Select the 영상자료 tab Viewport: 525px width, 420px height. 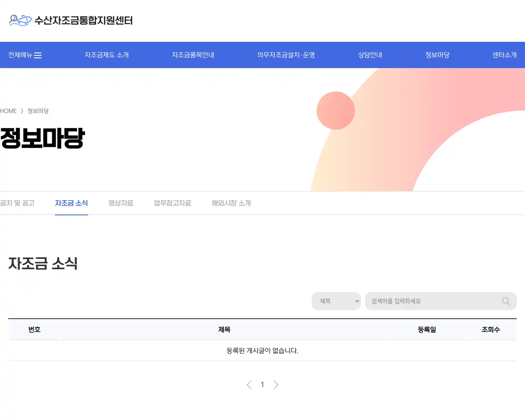coord(121,203)
